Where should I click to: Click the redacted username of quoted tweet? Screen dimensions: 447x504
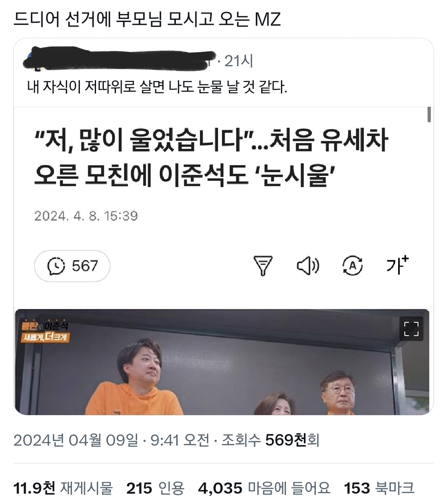[x=120, y=60]
